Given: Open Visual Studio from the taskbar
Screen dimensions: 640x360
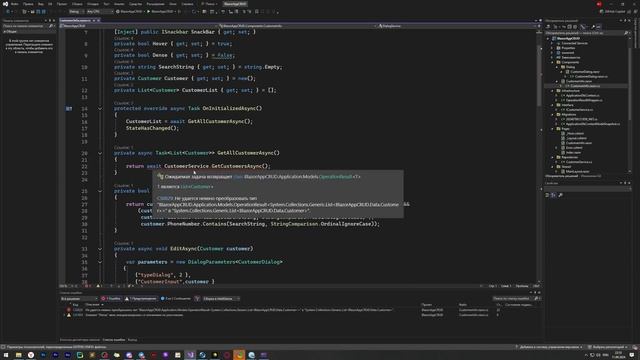Looking at the screenshot, I should click(190, 355).
